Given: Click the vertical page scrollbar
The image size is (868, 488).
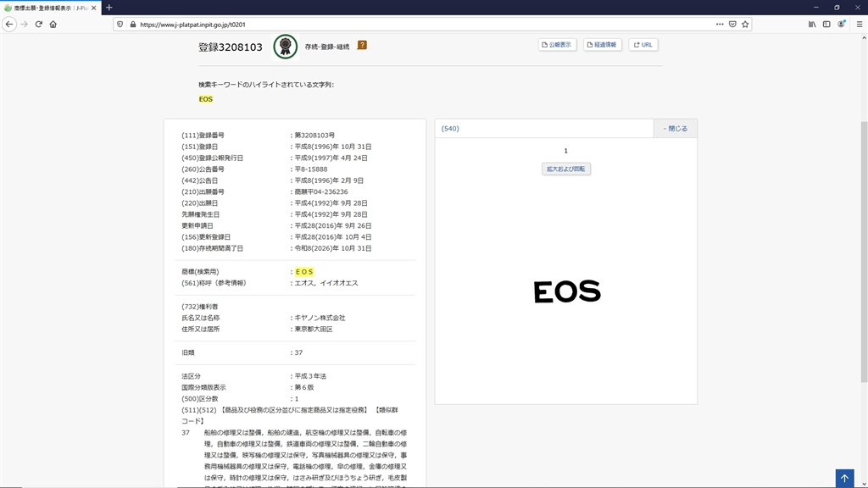Looking at the screenshot, I should [x=864, y=252].
